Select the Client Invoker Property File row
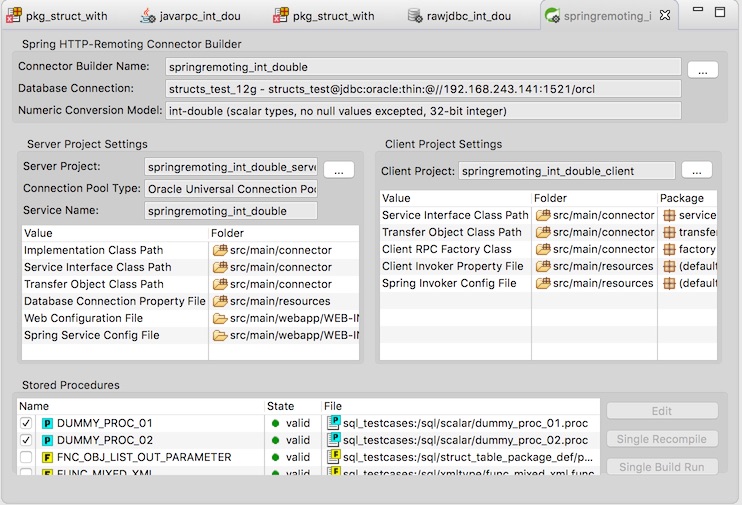Viewport: 742px width, 505px height. point(548,266)
